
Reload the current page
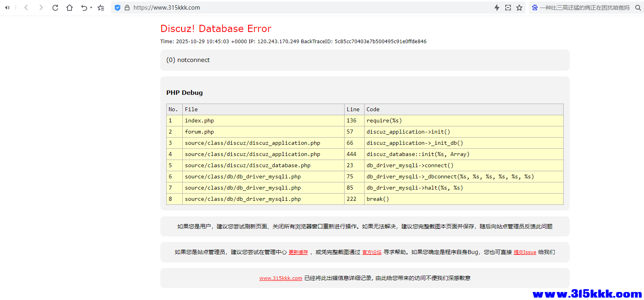pos(55,8)
